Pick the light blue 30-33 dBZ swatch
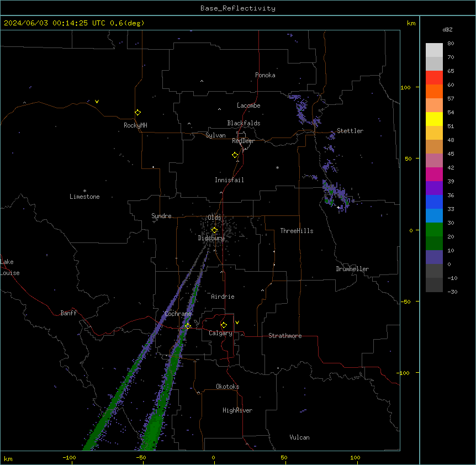 434,216
